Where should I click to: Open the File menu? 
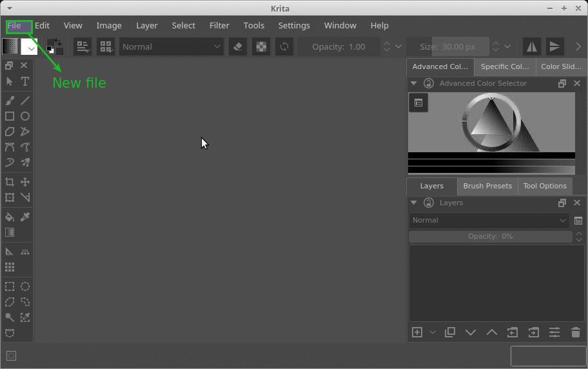tap(14, 26)
